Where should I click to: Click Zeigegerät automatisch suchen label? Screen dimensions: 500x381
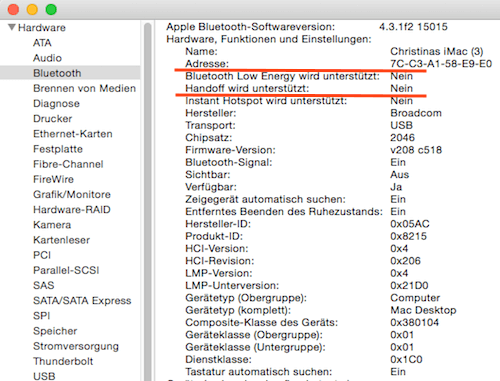[x=265, y=199]
